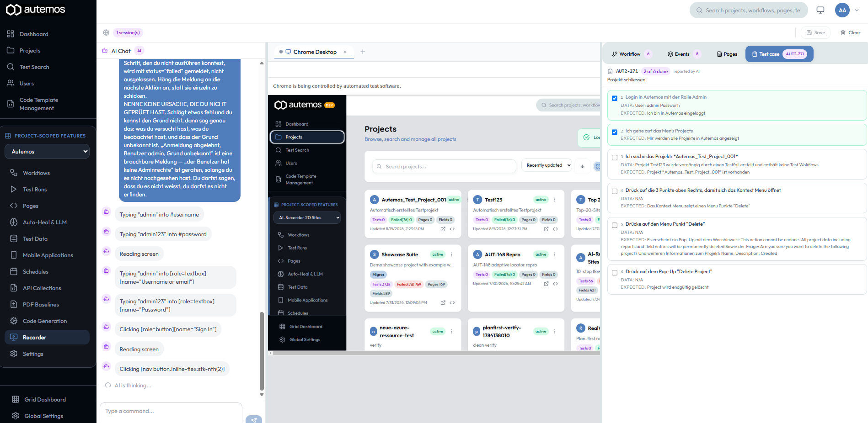Open Test Runs in embedded browser sidebar
Screen dimensions: 868x423
297,248
